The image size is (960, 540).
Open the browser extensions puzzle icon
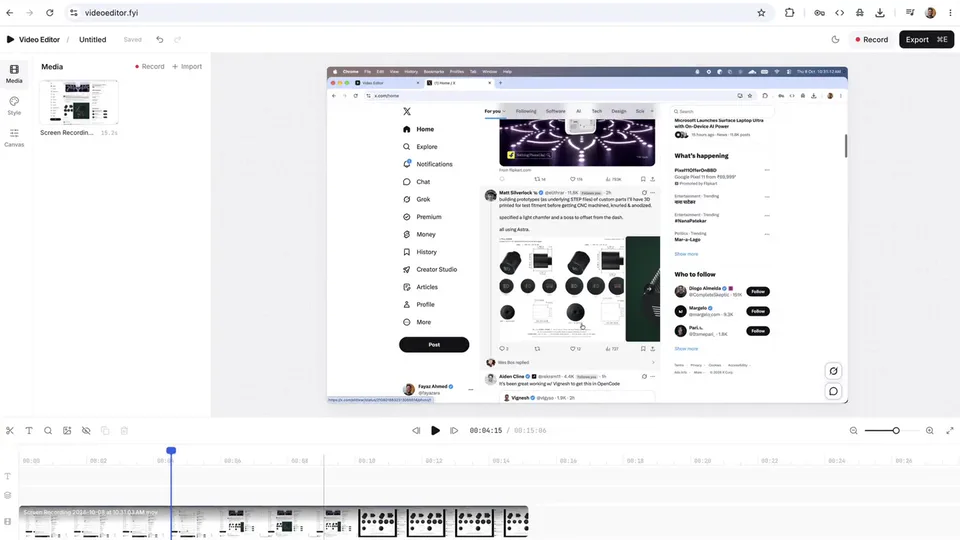[789, 12]
